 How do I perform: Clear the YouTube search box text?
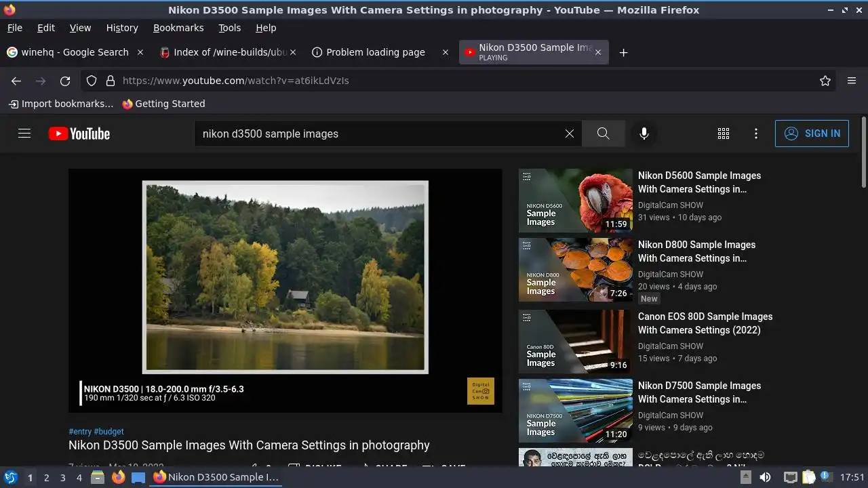tap(570, 134)
